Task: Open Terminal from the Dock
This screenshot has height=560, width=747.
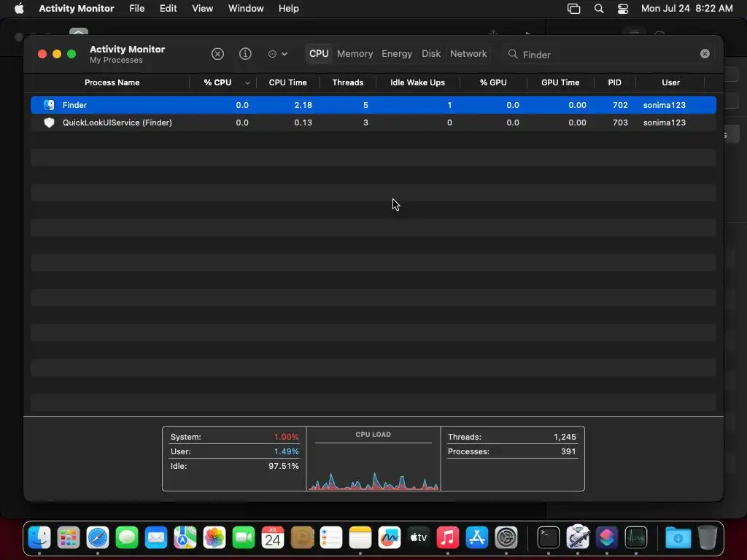Action: pyautogui.click(x=549, y=537)
